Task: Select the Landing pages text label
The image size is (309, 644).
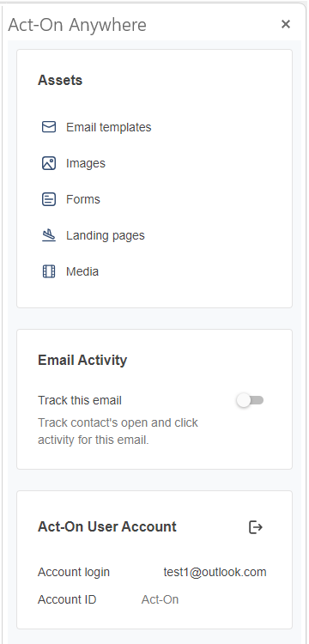Action: tap(106, 236)
